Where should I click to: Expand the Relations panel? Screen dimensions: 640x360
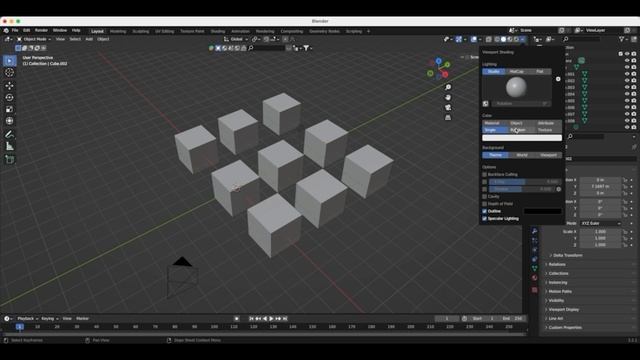[556, 264]
